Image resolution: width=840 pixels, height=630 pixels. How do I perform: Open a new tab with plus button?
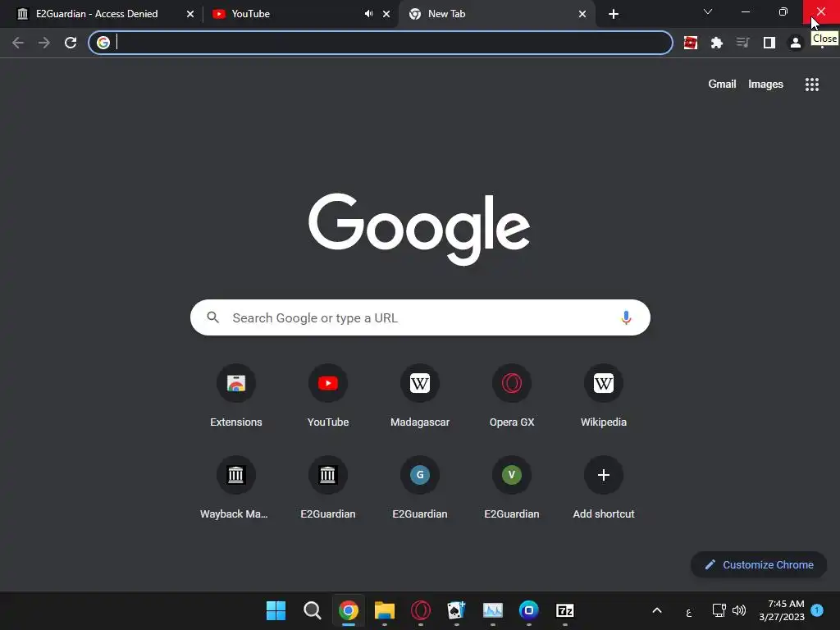point(614,14)
